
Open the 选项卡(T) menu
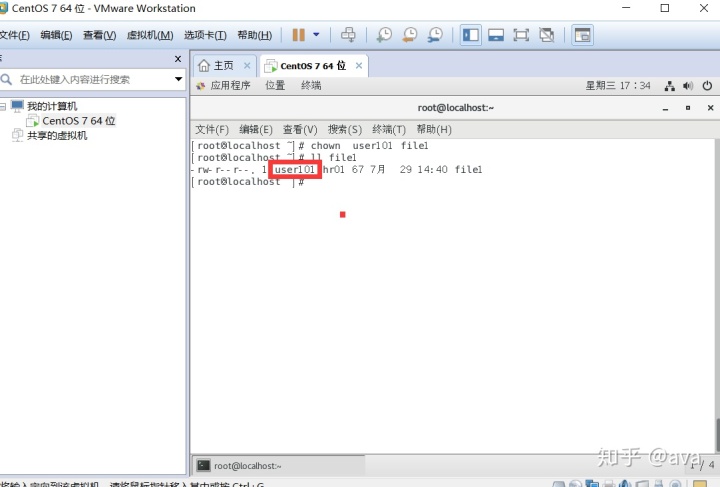(x=205, y=35)
